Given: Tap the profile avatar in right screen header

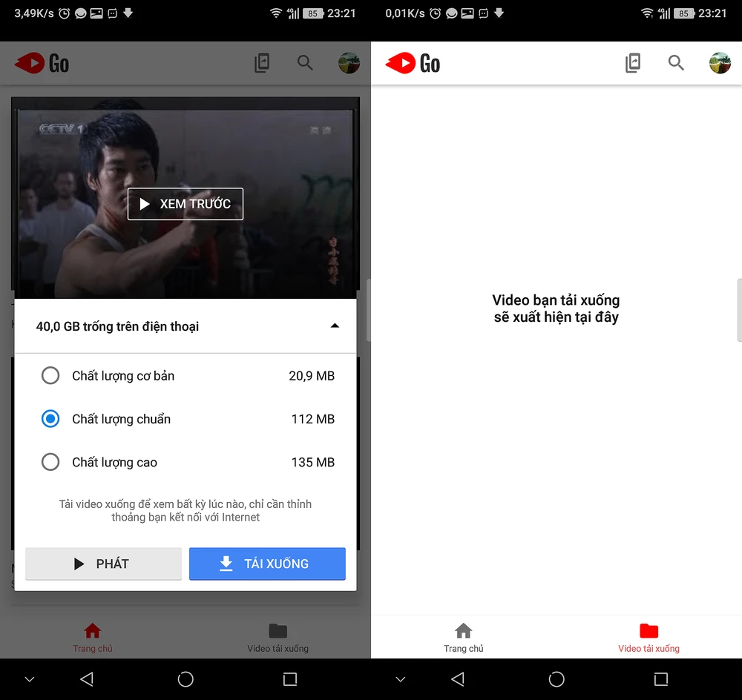Looking at the screenshot, I should (720, 63).
